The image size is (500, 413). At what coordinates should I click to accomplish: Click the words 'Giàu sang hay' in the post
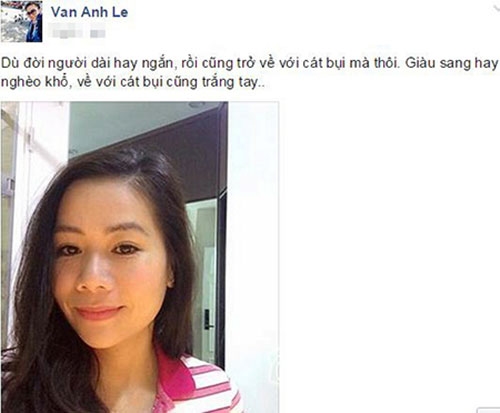coord(452,63)
